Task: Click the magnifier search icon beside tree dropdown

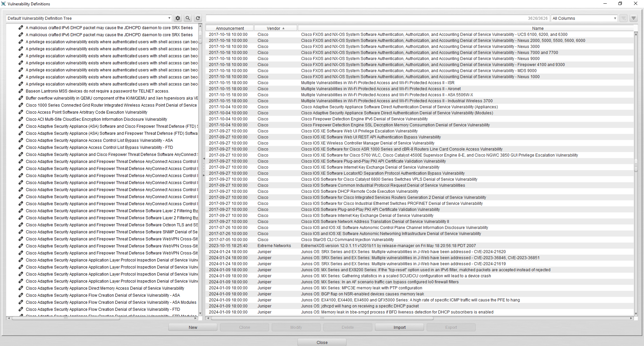Action: pos(188,18)
